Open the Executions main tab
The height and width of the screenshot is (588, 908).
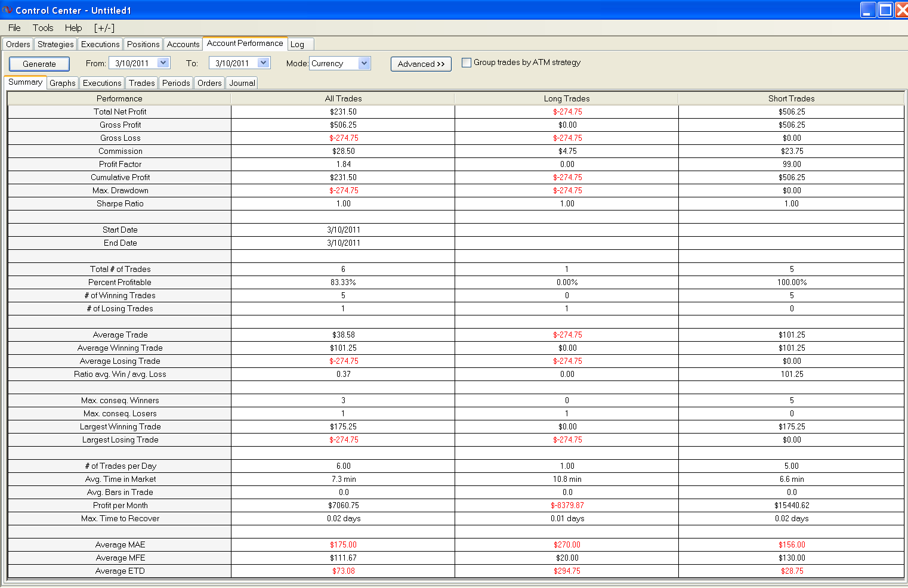pos(100,44)
